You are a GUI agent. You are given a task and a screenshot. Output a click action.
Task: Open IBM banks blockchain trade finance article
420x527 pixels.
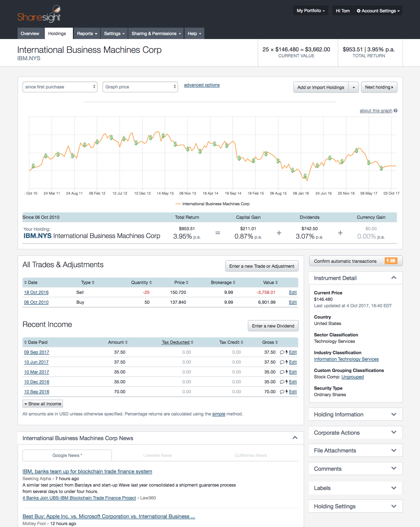87,471
